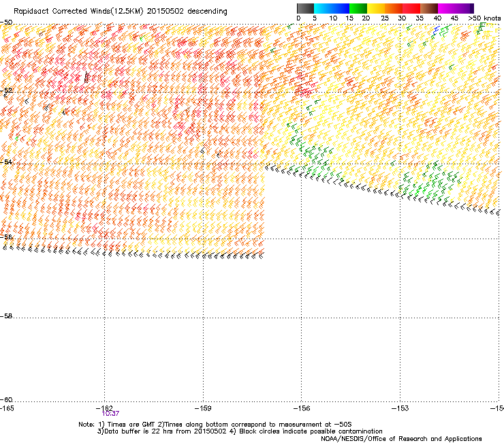This screenshot has height=443, width=504.
Task: Click the NOAA/NESDIS Office of Research credit
Action: point(401,439)
